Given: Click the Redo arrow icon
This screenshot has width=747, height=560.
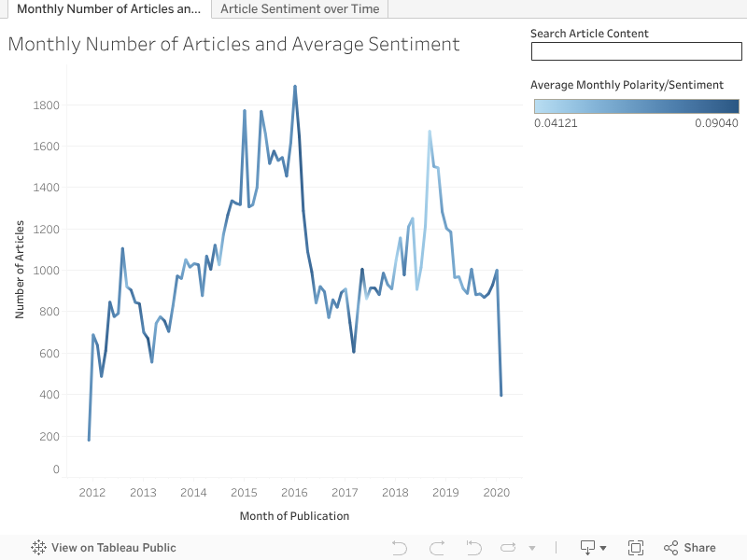Looking at the screenshot, I should (x=436, y=548).
